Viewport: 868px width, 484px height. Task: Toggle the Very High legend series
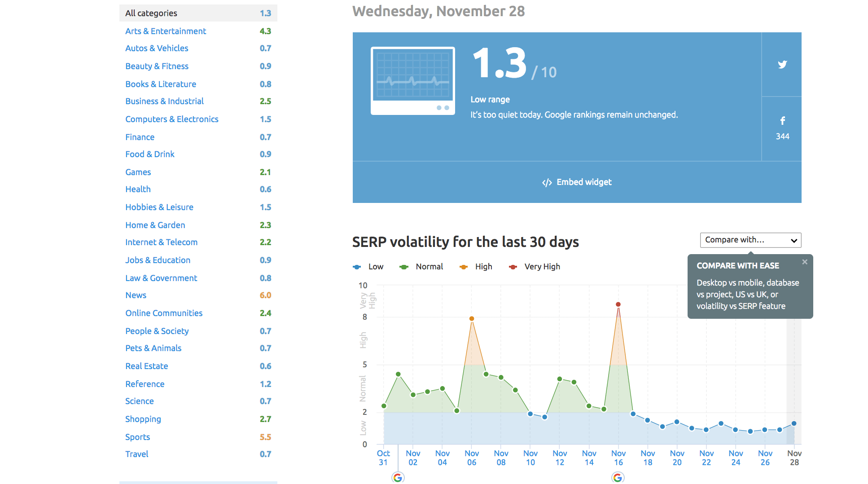(x=534, y=266)
